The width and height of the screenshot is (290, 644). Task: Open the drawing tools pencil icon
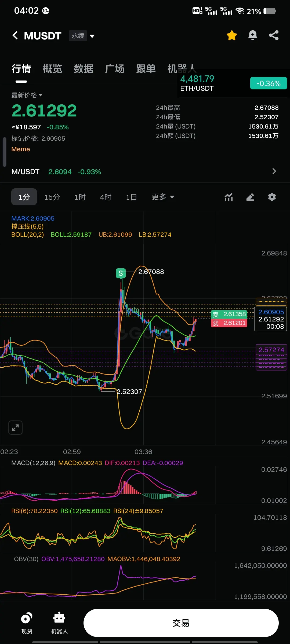[250, 197]
